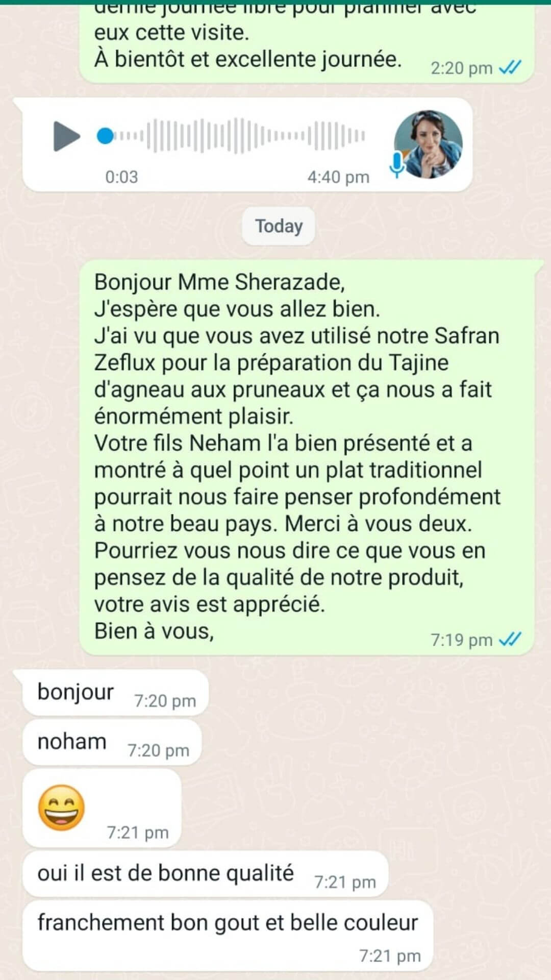Click the 7:19 pm timestamp
The width and height of the screenshot is (551, 980).
pyautogui.click(x=462, y=640)
